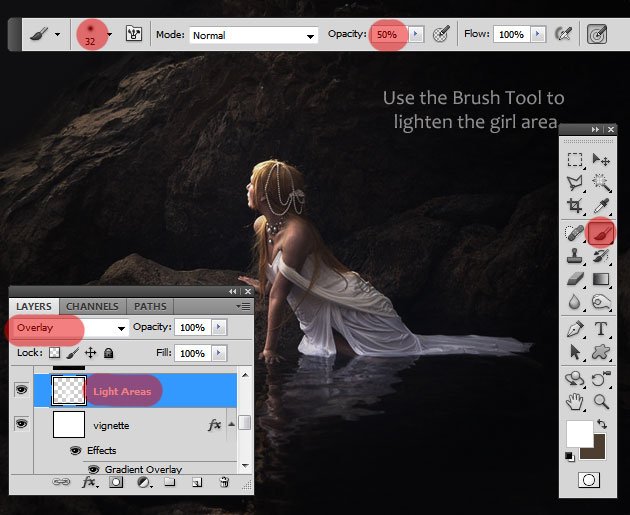The height and width of the screenshot is (515, 630).
Task: Select the Move tool
Action: 601,159
